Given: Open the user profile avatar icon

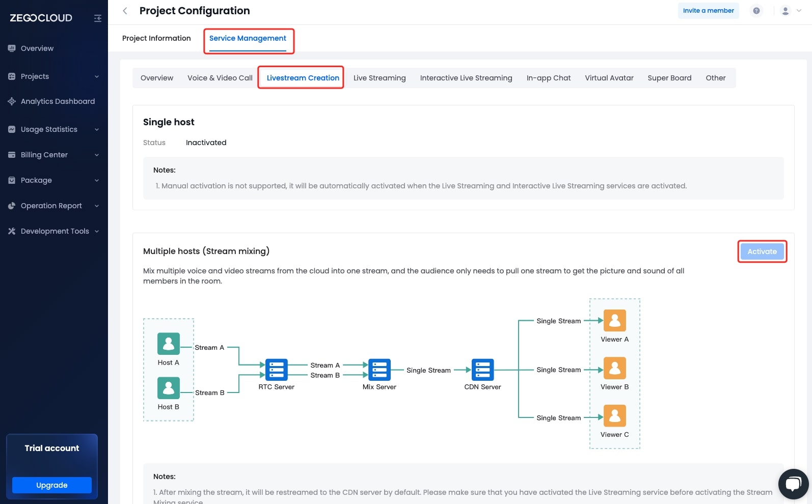Looking at the screenshot, I should coord(785,11).
